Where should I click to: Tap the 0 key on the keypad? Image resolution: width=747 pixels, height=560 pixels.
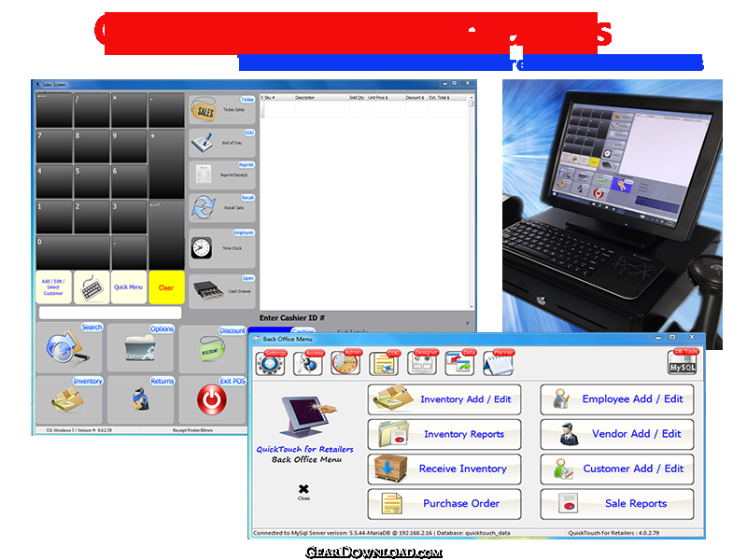pos(73,252)
